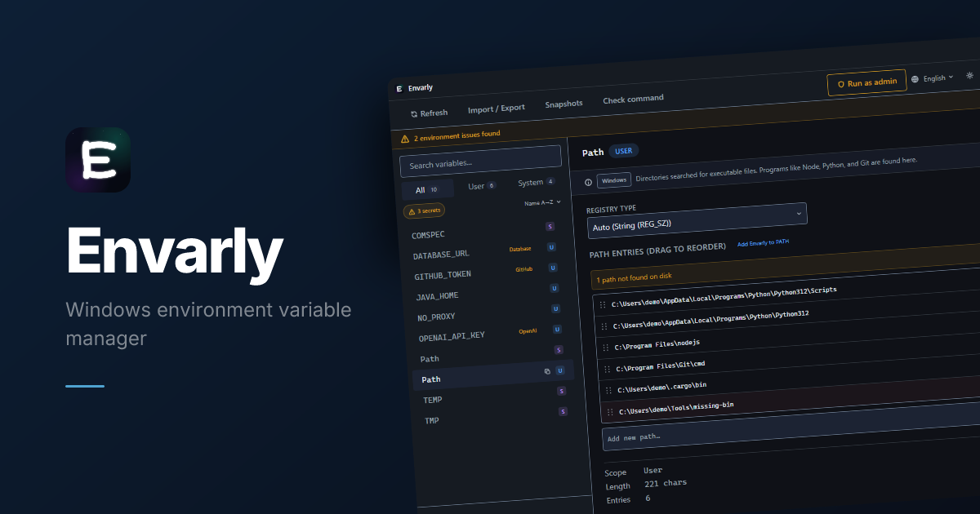Select the C:\Program Files\nodejs path entry

[x=657, y=344]
